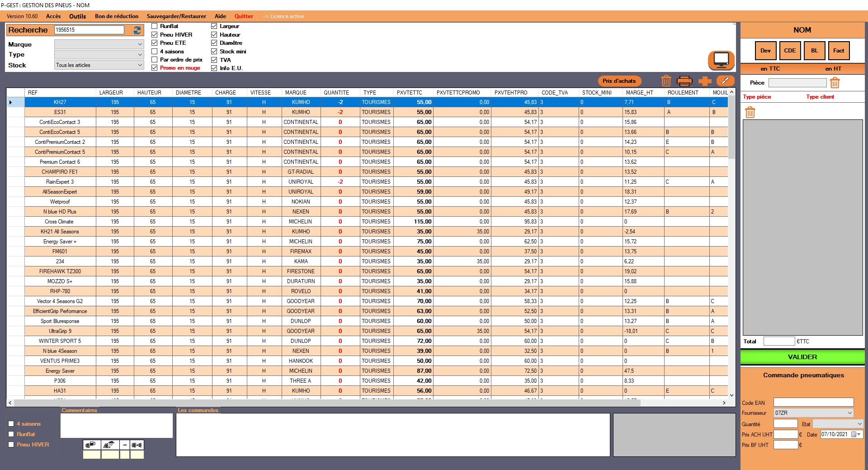Open the Marque dropdown

(99, 44)
